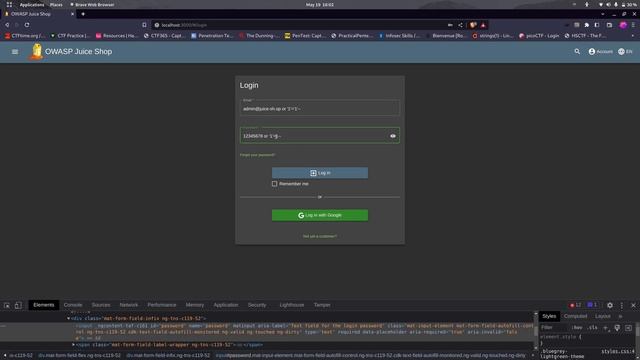640x360 pixels.
Task: Click the Log in button
Action: click(320, 173)
